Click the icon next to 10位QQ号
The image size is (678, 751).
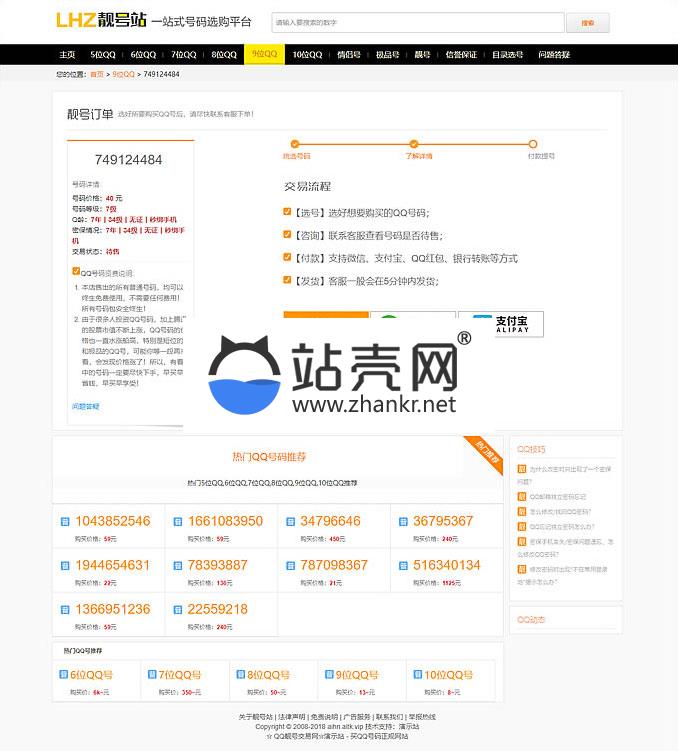[415, 675]
